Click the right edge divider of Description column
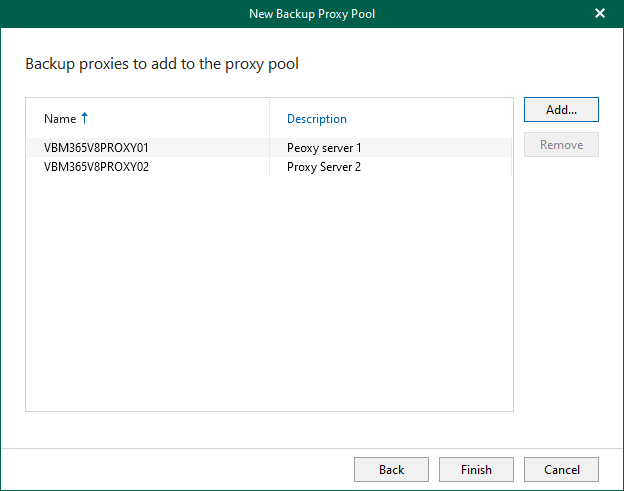Viewport: 624px width, 491px height. pos(511,119)
